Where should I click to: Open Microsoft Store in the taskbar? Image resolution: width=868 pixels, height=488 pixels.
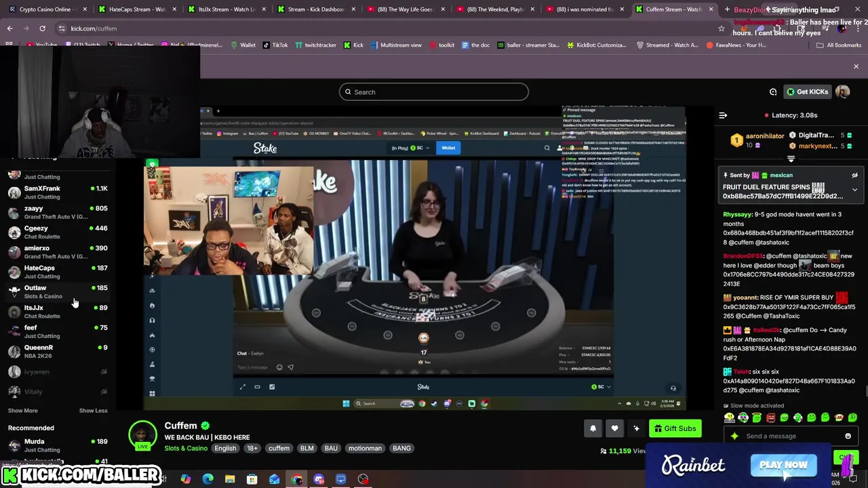click(x=252, y=479)
